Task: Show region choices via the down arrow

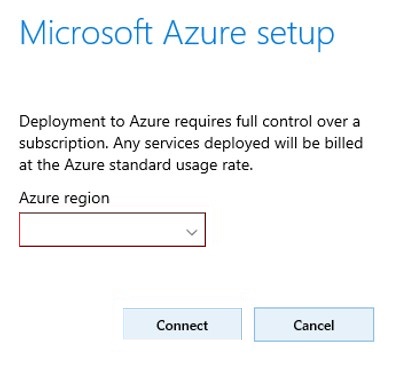Action: 192,232
